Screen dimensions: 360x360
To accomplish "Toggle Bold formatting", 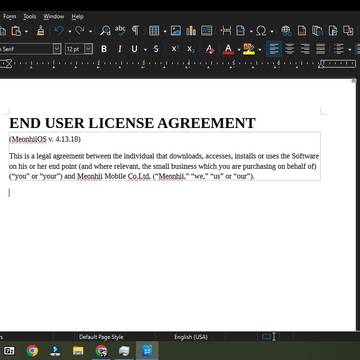I will [104, 49].
